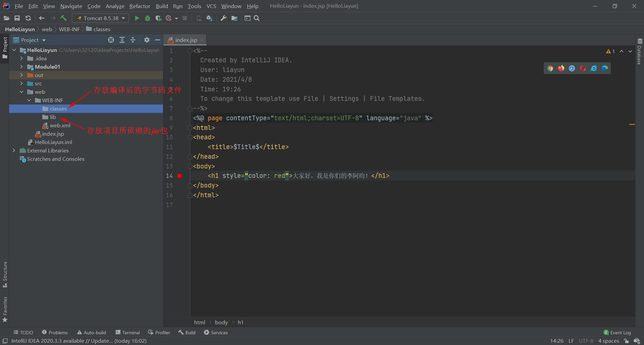Toggle the Favorites tool window tab

[x=5, y=309]
